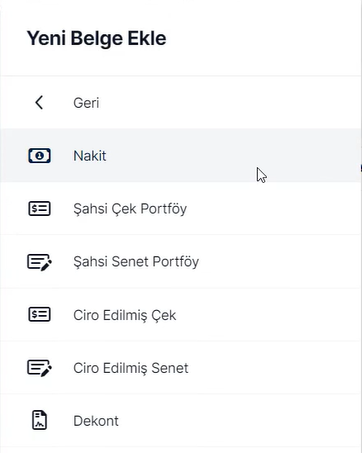This screenshot has width=362, height=453.
Task: Click empty space in the Dekont row
Action: click(233, 421)
